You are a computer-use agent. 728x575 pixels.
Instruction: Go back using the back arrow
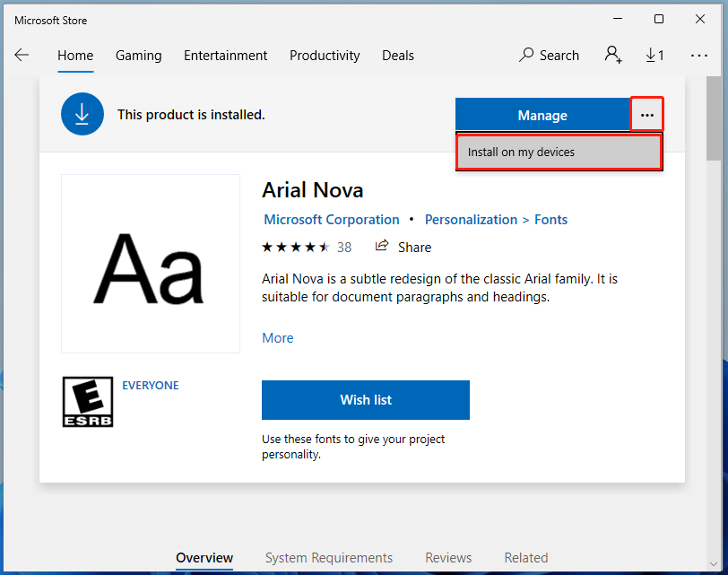(22, 56)
